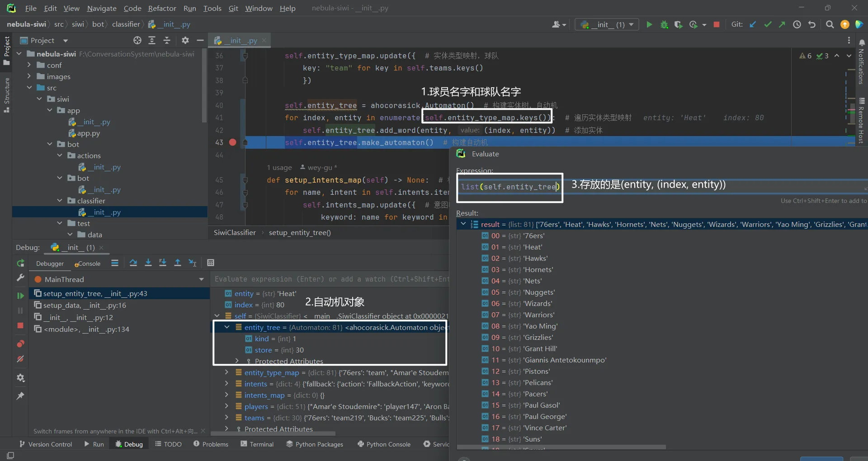The height and width of the screenshot is (461, 868).
Task: Toggle breakpoint on line 43
Action: (x=232, y=142)
